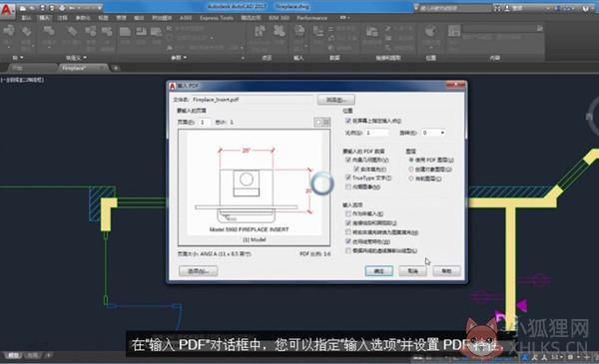Select the Create object layers radio button

tap(411, 169)
